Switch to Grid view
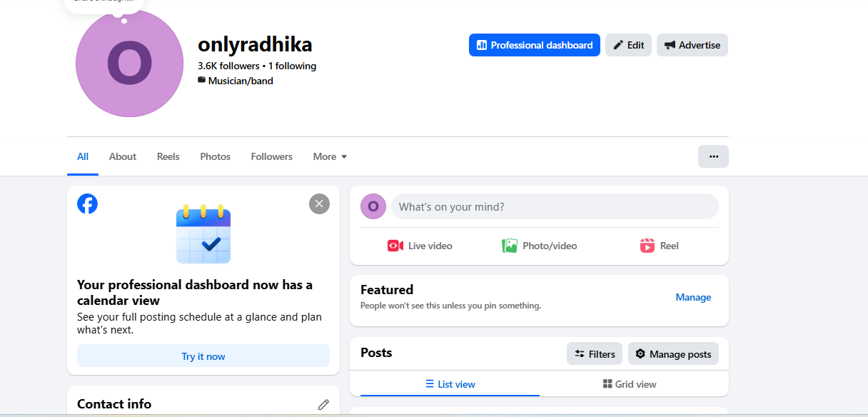 (629, 384)
